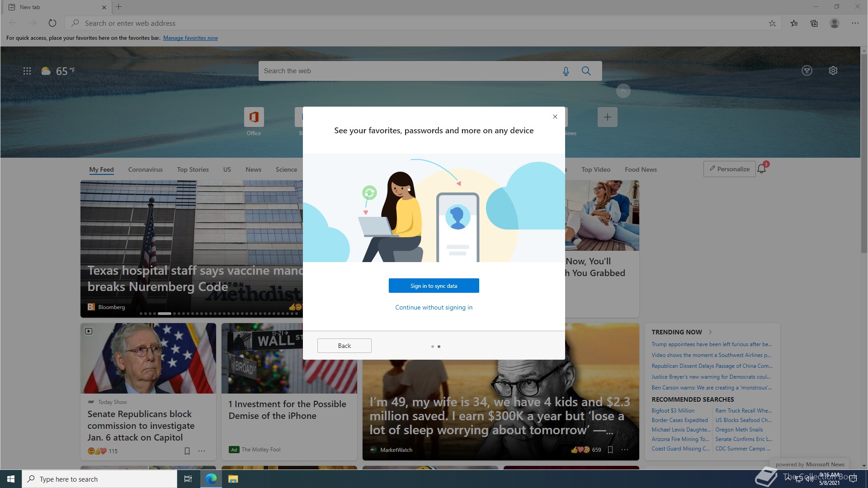Open File Explorer from taskbar
This screenshot has height=488, width=868.
(x=233, y=479)
